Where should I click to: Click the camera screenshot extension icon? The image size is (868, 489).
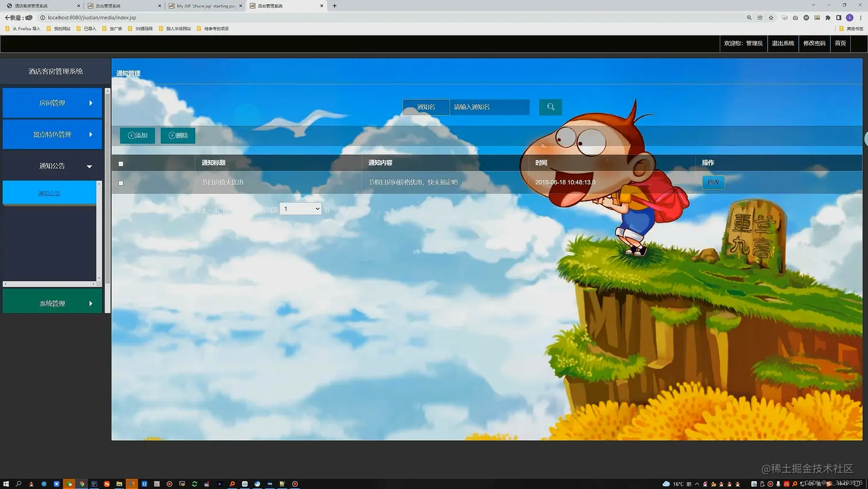[795, 18]
